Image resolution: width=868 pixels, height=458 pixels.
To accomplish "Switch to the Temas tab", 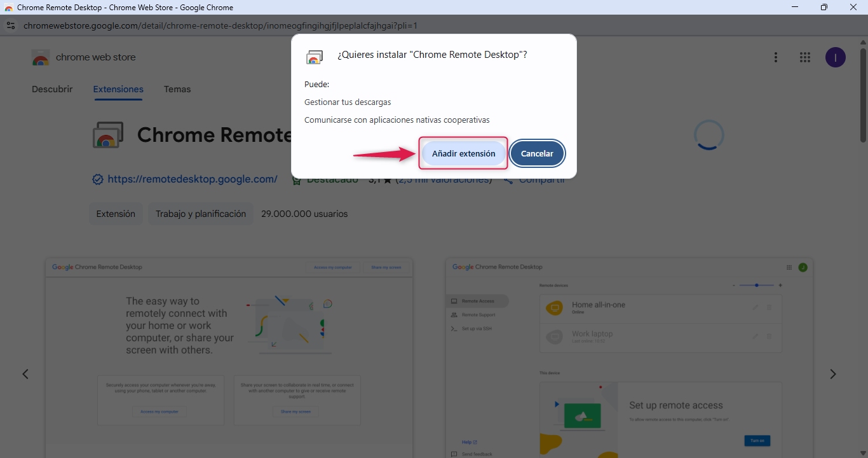I will (177, 89).
